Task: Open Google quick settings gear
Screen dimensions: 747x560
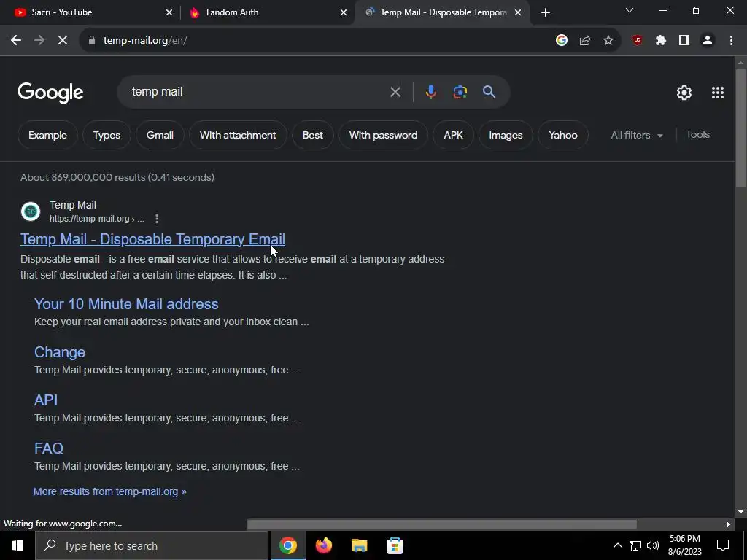Action: click(x=684, y=93)
